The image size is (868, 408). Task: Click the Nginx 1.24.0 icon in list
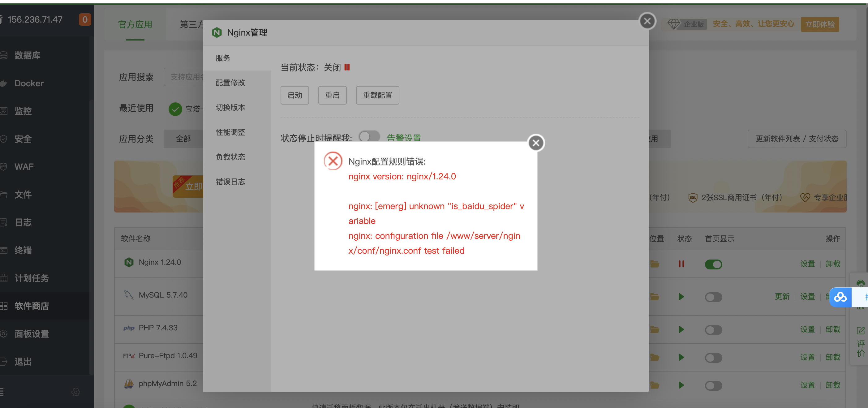point(129,262)
